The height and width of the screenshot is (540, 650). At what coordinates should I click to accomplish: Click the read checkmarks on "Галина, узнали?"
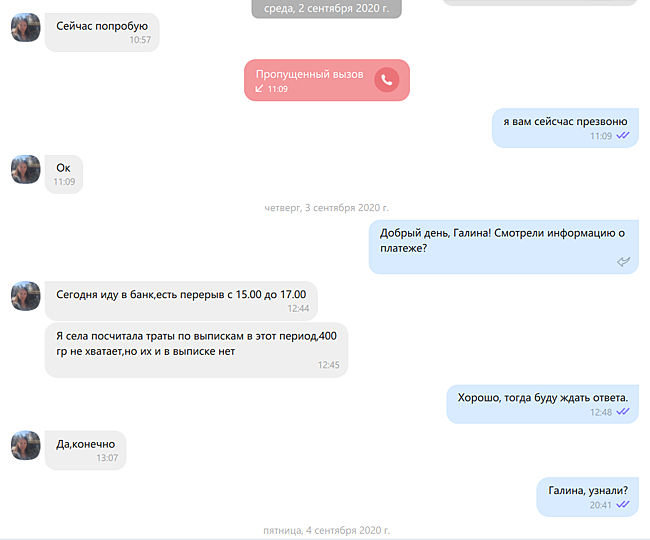[623, 504]
